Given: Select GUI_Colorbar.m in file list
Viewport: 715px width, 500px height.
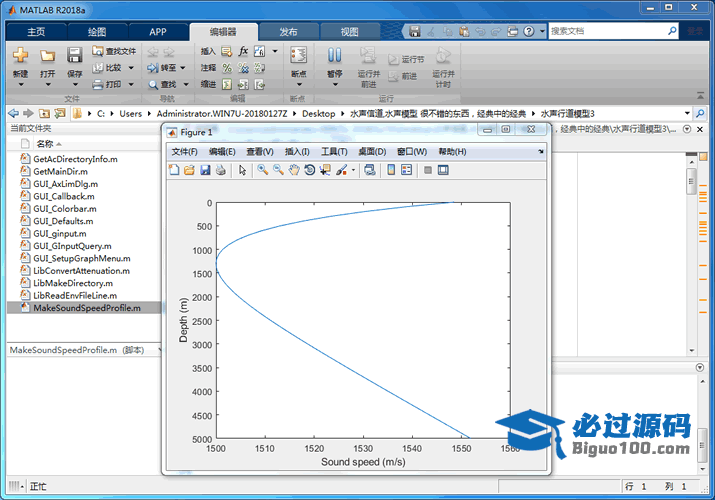Looking at the screenshot, I should (65, 209).
